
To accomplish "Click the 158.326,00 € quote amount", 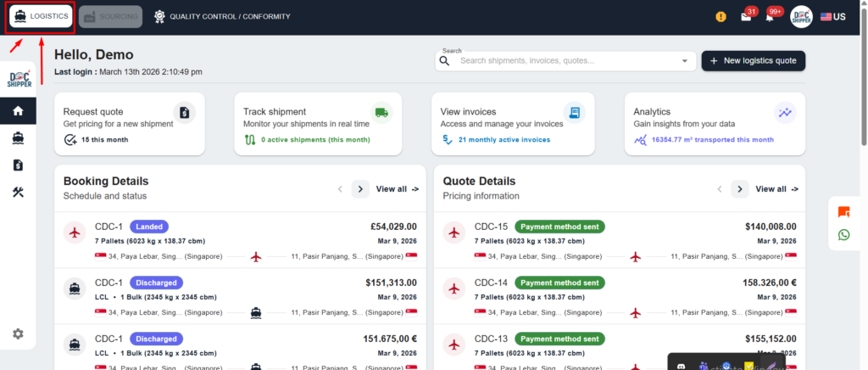I will click(x=770, y=283).
